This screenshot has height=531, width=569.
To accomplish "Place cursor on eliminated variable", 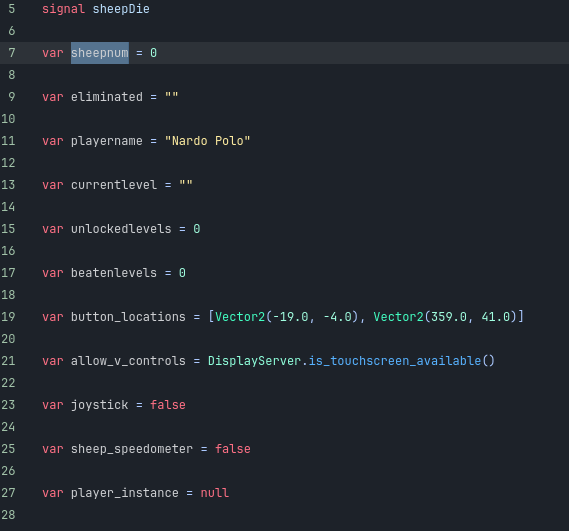I will (x=107, y=97).
